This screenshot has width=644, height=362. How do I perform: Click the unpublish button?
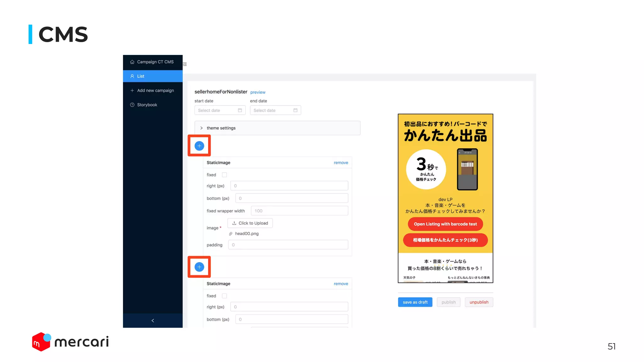479,302
